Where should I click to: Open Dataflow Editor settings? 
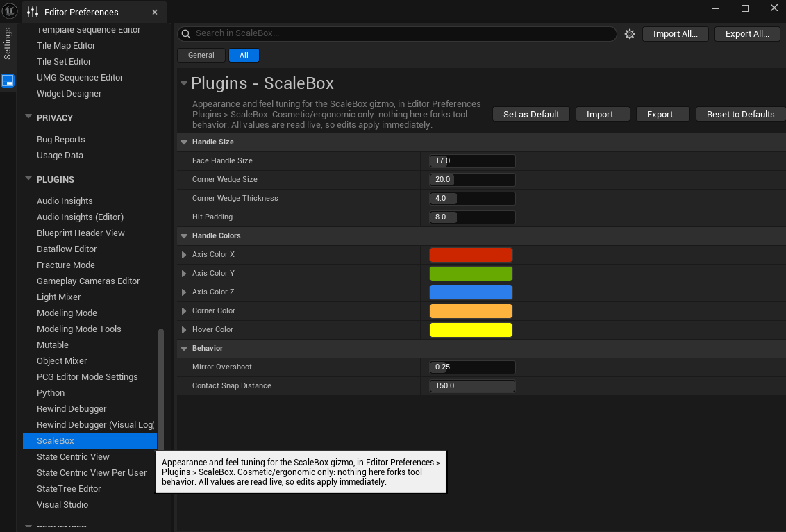click(67, 249)
